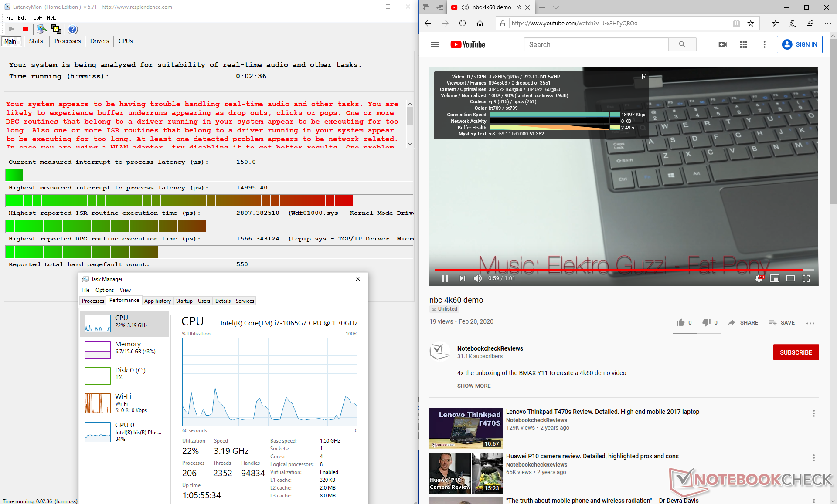Pause the YouTube video
Screen dimensions: 837x504
pos(445,278)
